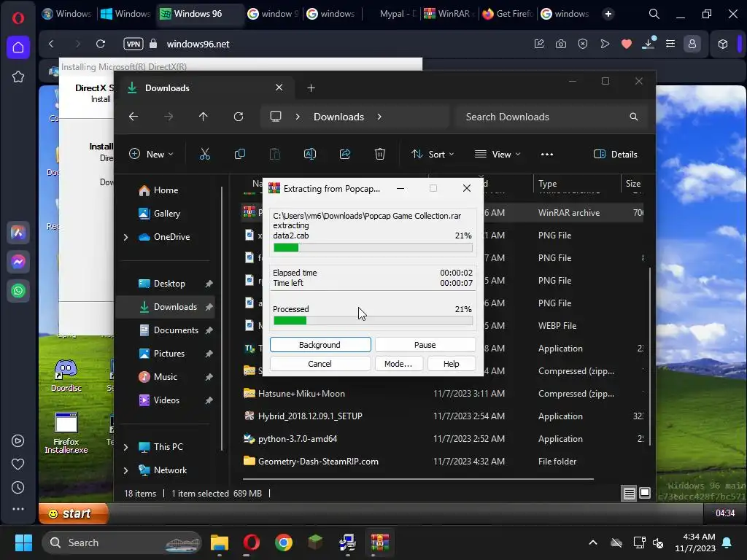The height and width of the screenshot is (560, 747).
Task: Open the New dropdown in Explorer
Action: click(x=151, y=155)
